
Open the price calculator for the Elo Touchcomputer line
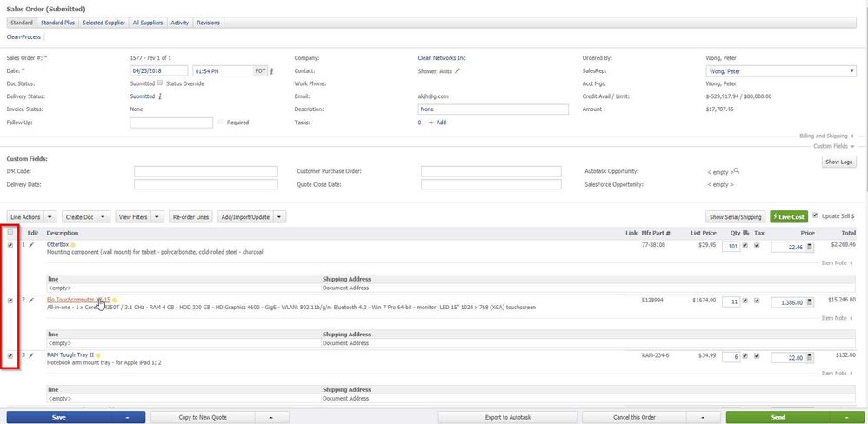click(811, 301)
